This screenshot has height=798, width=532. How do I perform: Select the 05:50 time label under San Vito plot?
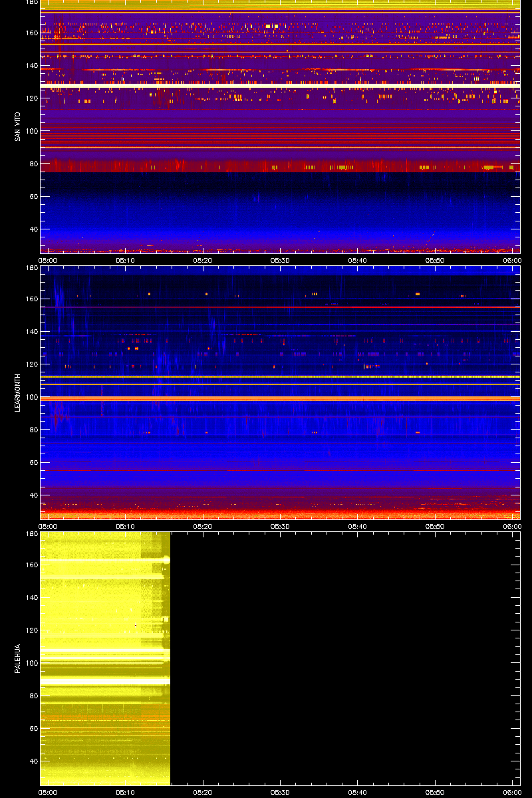(x=435, y=260)
